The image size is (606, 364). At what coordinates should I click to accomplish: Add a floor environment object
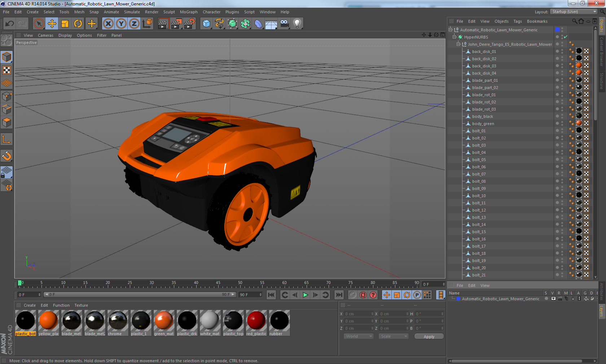coord(271,24)
